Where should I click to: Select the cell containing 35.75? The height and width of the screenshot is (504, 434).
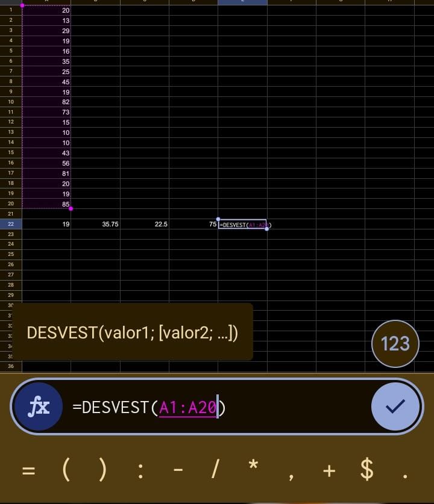click(96, 224)
